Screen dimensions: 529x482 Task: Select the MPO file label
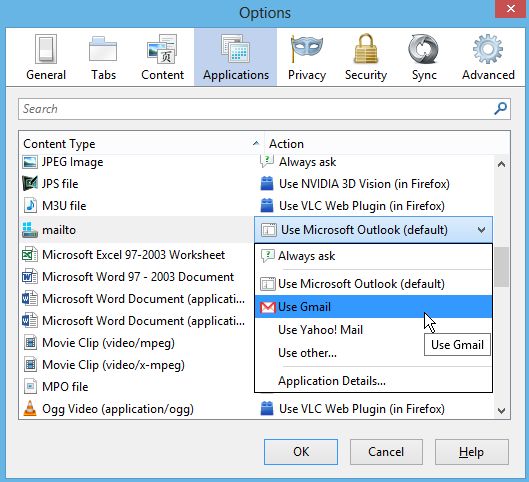pyautogui.click(x=65, y=387)
